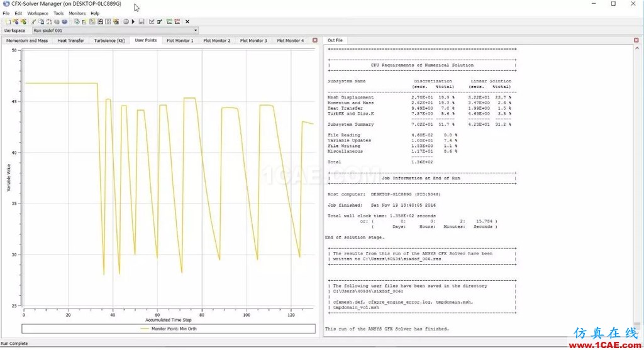Switch to the Turbulence (KE) tab
Screen dimensions: 644x350
[x=109, y=41]
